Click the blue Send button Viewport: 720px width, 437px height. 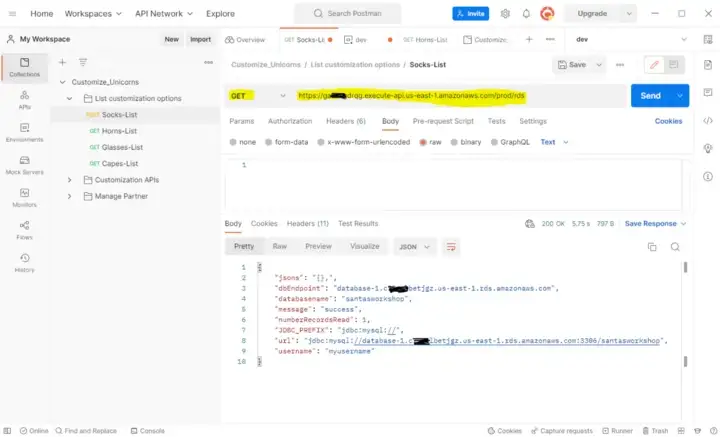tap(650, 96)
